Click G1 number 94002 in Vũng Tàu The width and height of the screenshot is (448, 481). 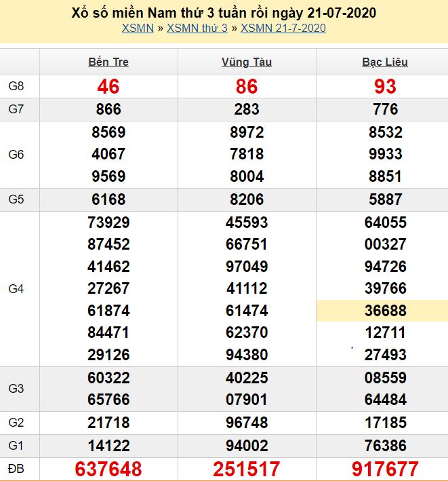coord(247,445)
